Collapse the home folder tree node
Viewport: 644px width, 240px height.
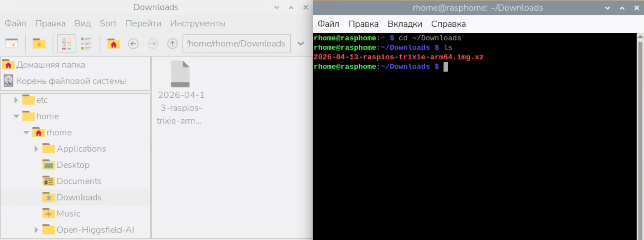pos(16,116)
